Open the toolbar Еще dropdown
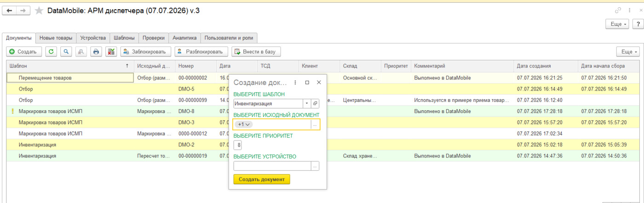The width and height of the screenshot is (644, 203). coord(628,52)
